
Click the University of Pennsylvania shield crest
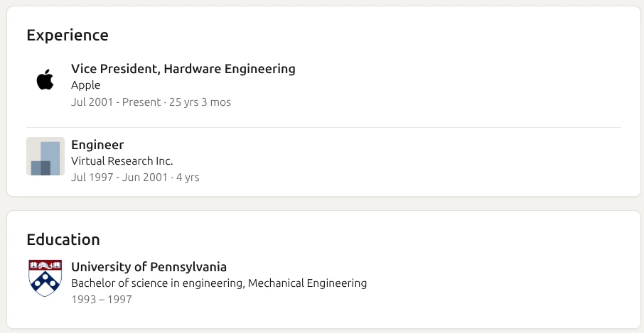pos(45,278)
